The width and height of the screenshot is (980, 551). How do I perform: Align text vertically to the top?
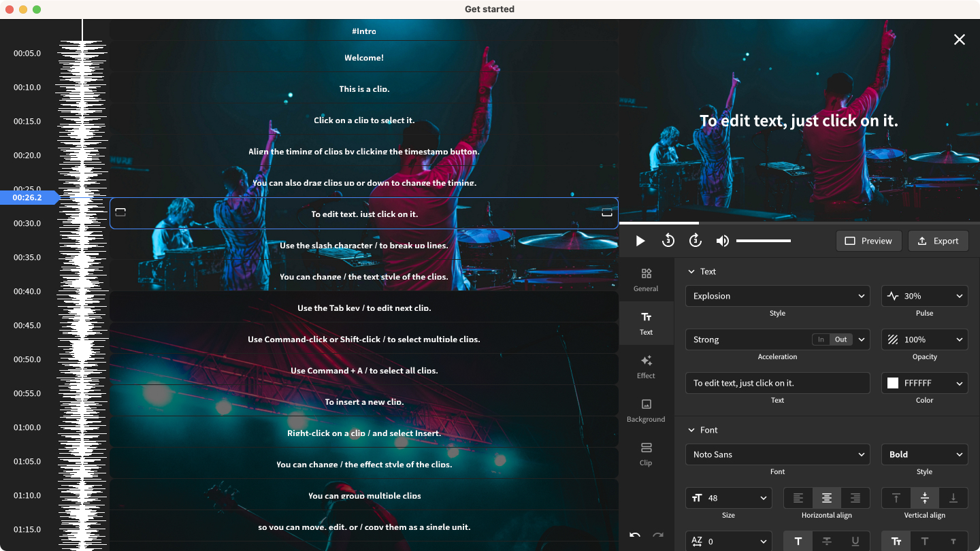(x=896, y=498)
